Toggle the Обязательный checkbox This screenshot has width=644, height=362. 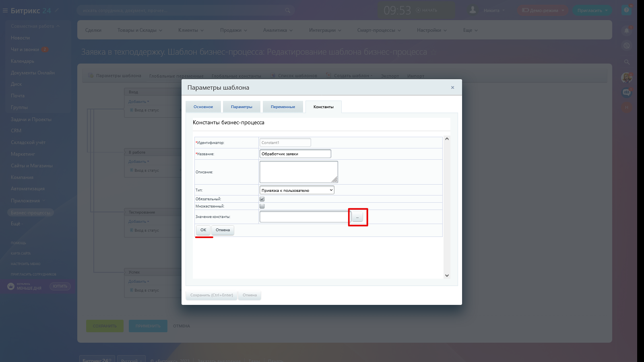tap(262, 199)
